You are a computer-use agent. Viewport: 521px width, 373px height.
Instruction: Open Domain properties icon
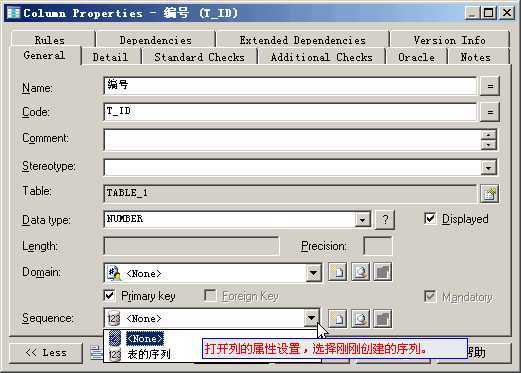coord(382,272)
